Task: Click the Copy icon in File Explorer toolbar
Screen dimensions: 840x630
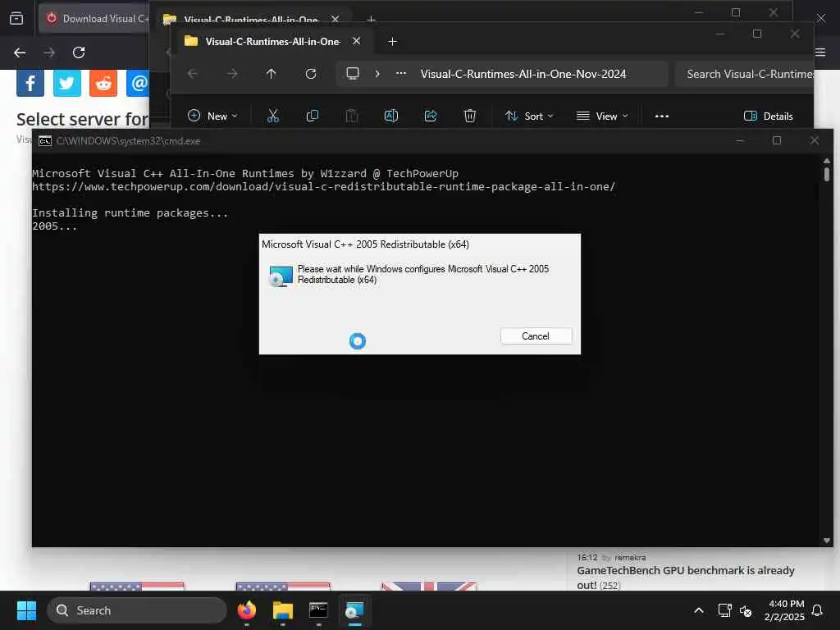Action: click(313, 116)
